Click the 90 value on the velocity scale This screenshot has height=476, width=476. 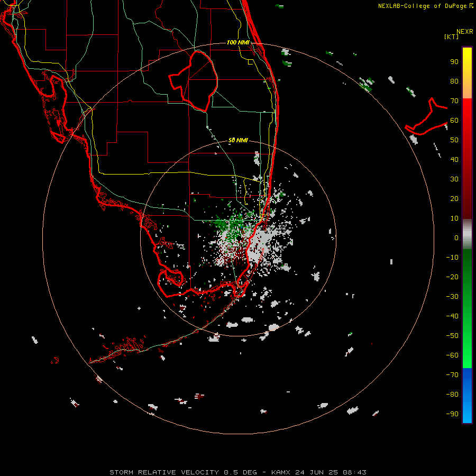pyautogui.click(x=454, y=62)
